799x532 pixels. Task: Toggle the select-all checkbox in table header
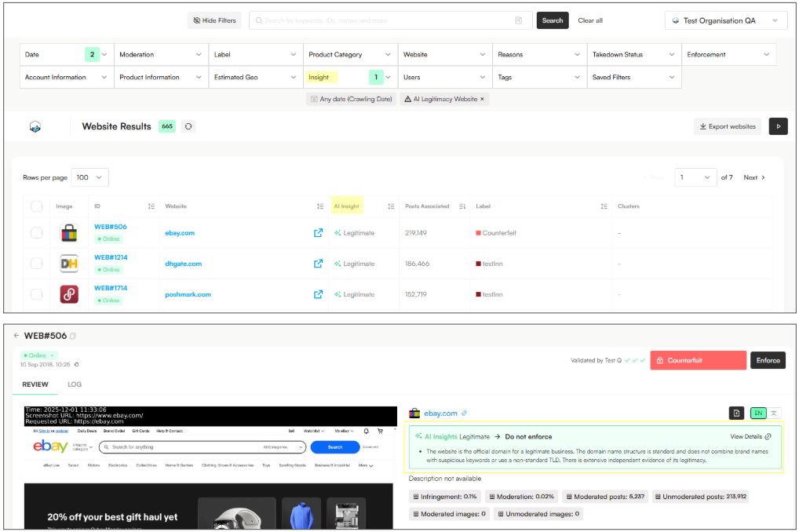[36, 206]
